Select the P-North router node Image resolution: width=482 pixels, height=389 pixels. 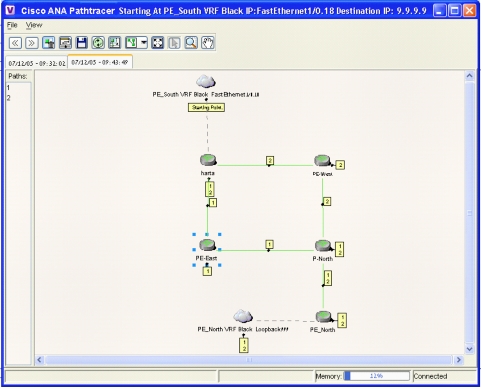point(323,246)
